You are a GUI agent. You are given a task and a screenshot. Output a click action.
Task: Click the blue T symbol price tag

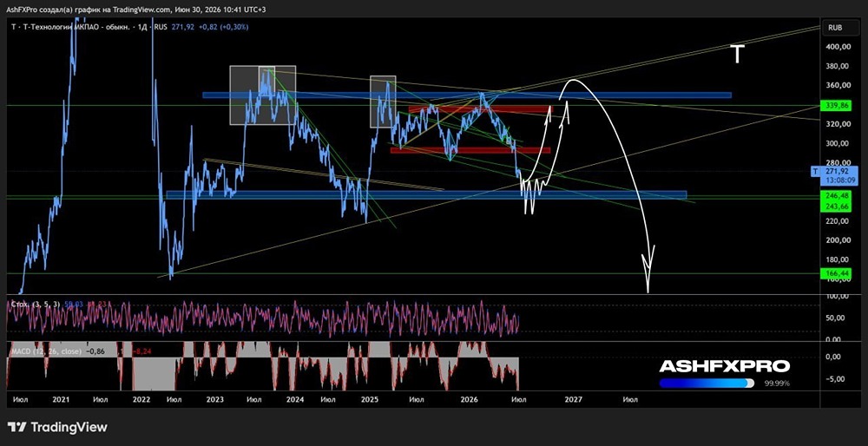(814, 172)
